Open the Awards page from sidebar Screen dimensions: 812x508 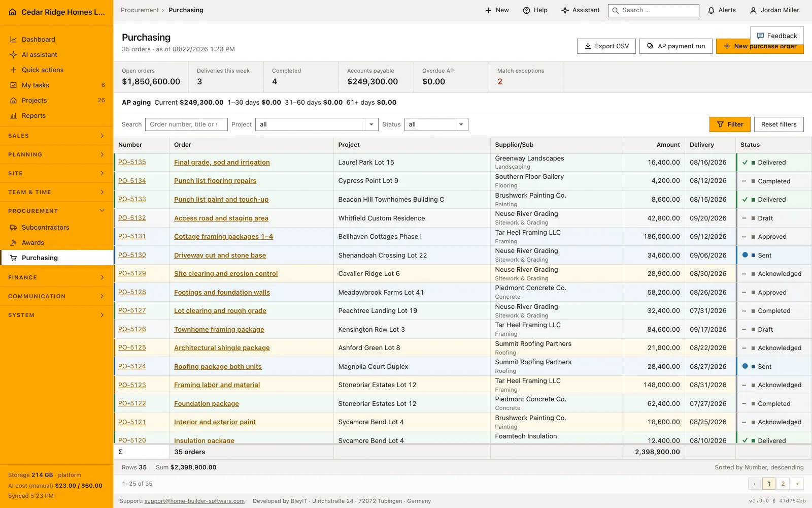(56, 243)
